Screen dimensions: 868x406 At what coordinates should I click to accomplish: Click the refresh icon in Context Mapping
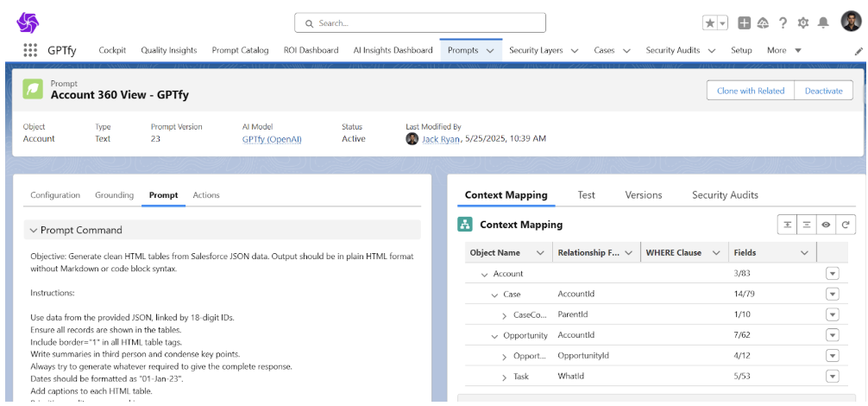(846, 225)
